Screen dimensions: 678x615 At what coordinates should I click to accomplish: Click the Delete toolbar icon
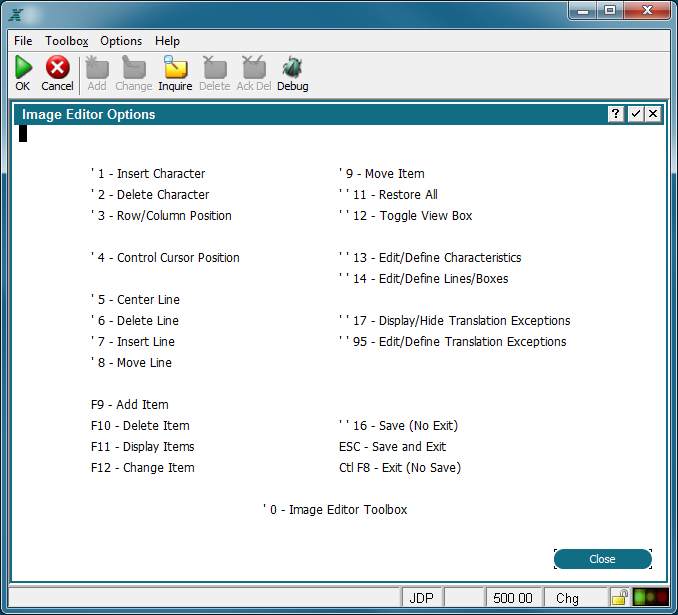214,67
